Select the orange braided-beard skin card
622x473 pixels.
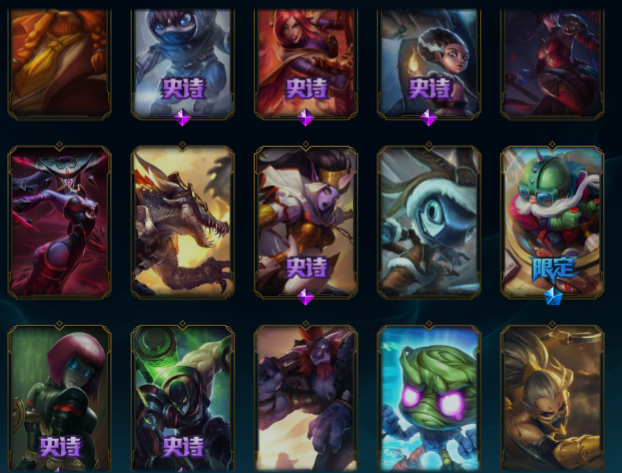click(60, 64)
